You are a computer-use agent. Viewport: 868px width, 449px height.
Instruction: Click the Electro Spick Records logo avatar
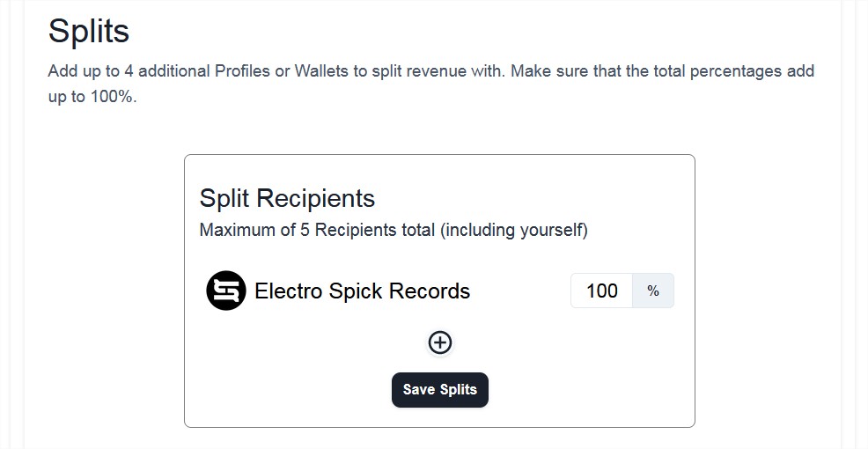[226, 291]
